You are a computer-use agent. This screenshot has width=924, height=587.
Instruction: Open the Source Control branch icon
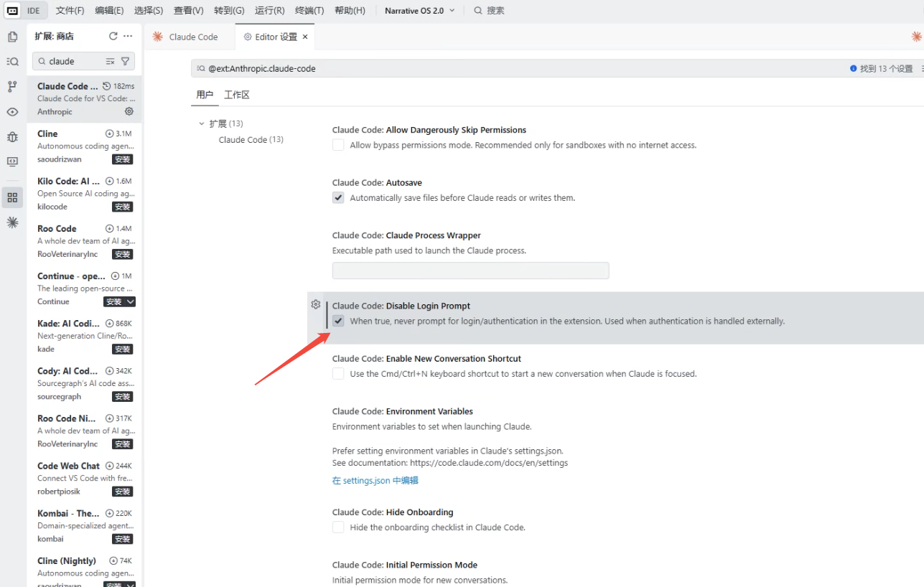[12, 87]
